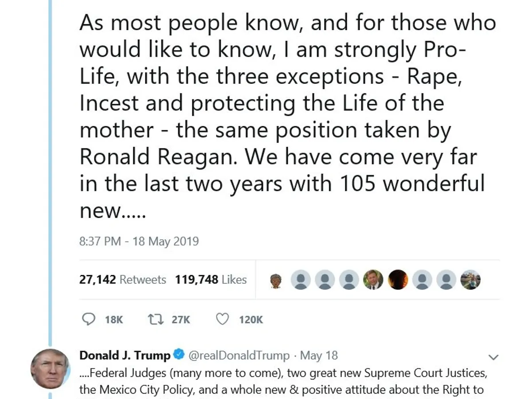The width and height of the screenshot is (532, 399).
Task: Open the cartoon-face liker avatar
Action: (275, 280)
